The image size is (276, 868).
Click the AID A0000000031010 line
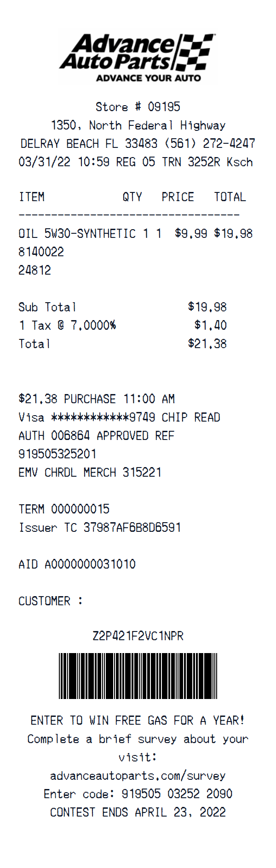77,564
